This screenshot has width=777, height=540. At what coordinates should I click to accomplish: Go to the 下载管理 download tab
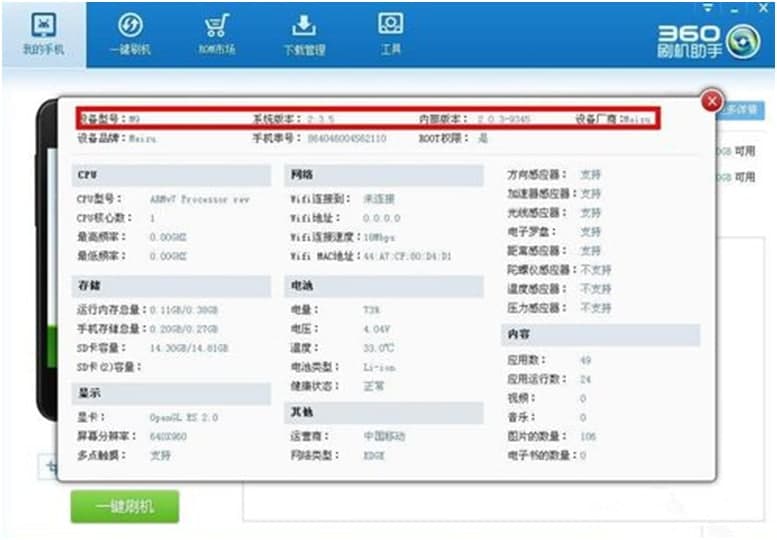pos(304,35)
